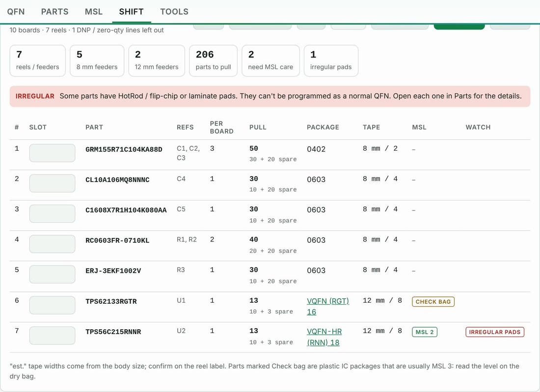
Task: Click the MSL 2 badge
Action: [x=425, y=332]
